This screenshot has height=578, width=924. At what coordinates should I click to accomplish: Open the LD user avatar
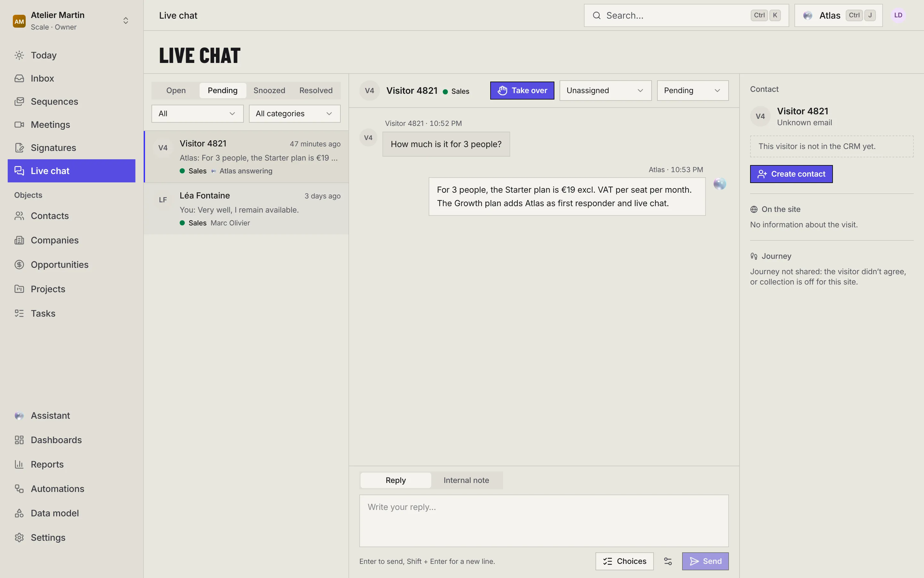tap(898, 15)
